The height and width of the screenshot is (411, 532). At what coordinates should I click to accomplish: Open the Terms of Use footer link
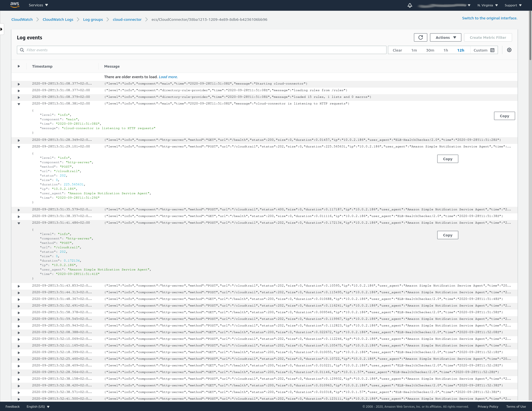[516, 407]
